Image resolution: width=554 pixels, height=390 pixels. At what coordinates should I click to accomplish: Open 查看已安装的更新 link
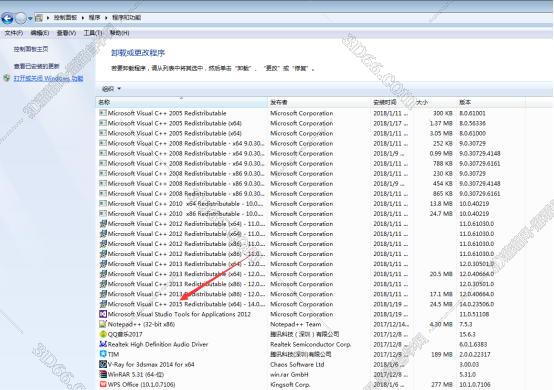click(x=37, y=66)
